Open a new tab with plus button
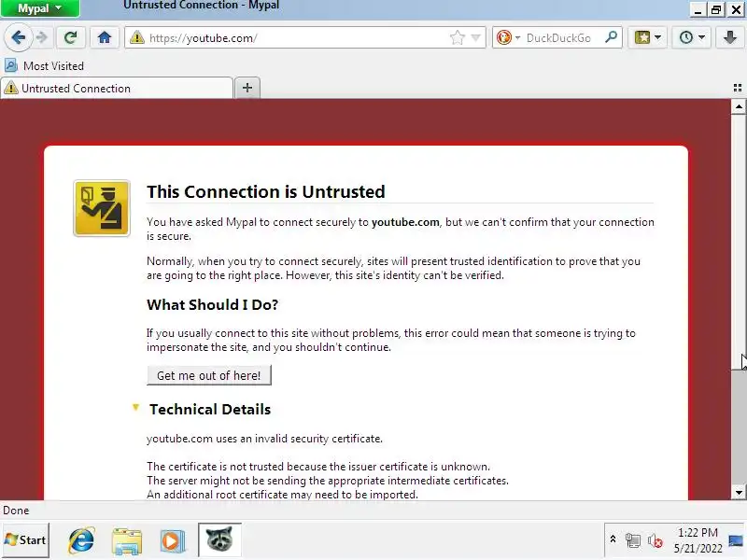747x560 pixels. (x=247, y=88)
